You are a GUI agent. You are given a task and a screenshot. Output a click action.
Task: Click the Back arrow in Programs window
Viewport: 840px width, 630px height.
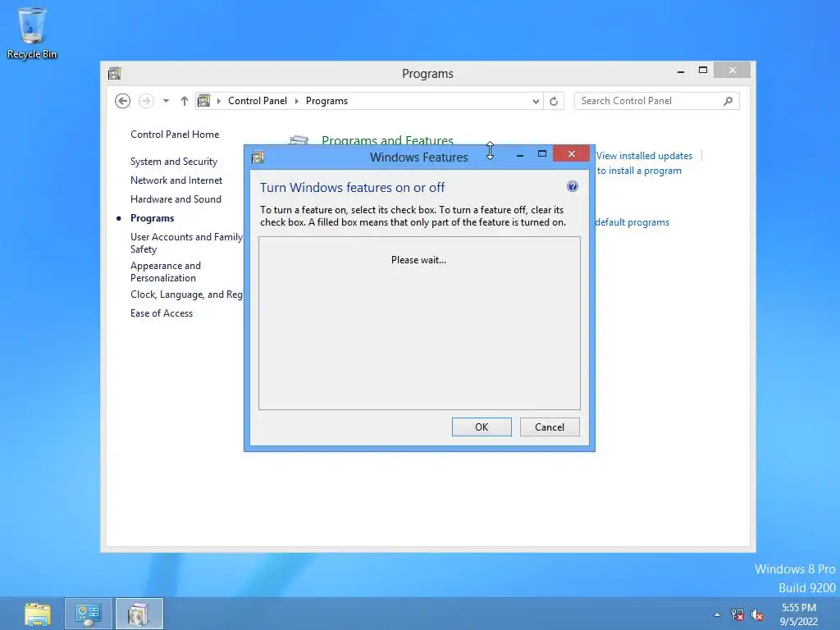coord(123,101)
